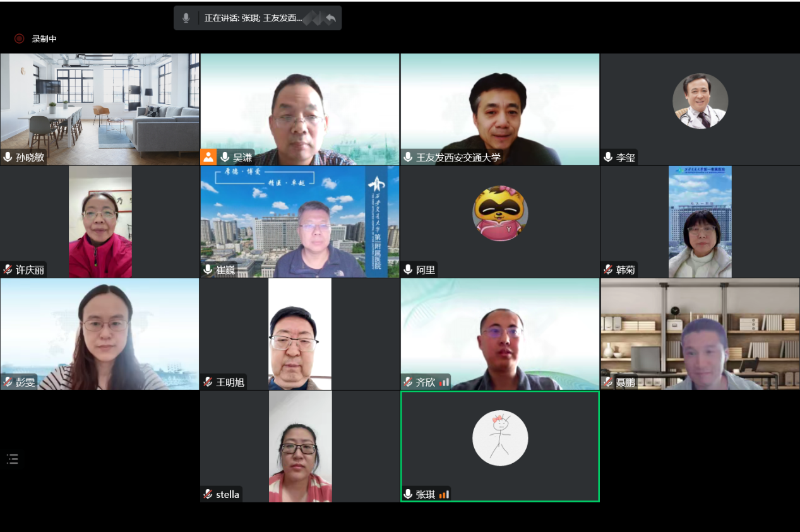Click the name label 王友发西安交通大学

[x=458, y=157]
